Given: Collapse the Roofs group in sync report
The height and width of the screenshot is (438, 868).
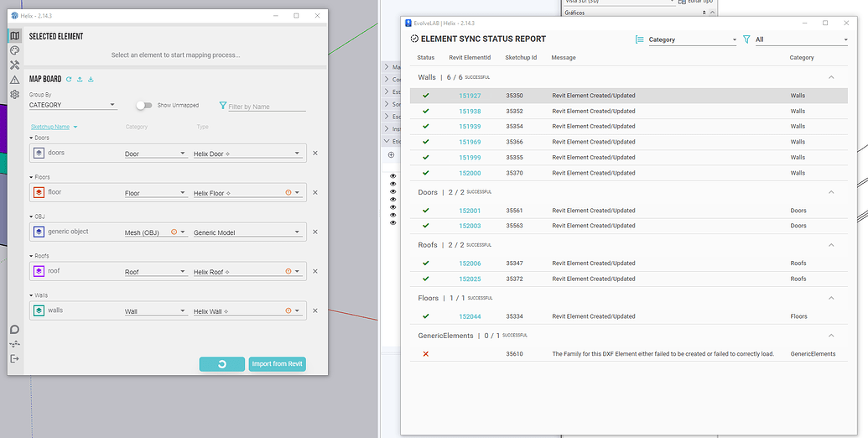Looking at the screenshot, I should [831, 245].
